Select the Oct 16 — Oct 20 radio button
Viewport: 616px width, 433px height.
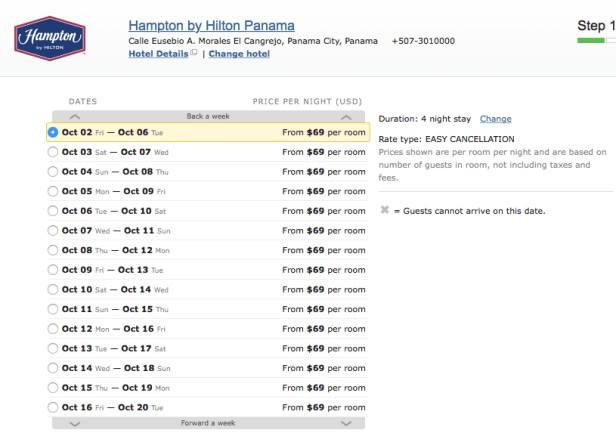point(53,407)
